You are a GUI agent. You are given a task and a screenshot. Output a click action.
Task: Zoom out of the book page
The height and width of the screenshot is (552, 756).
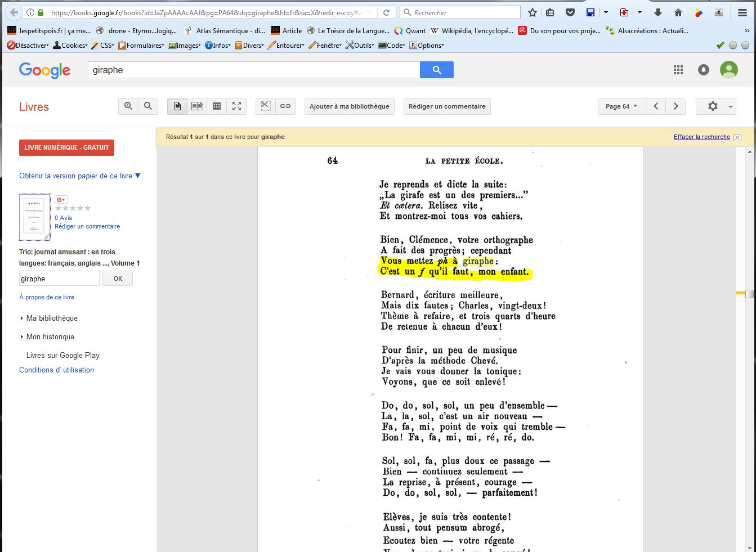pyautogui.click(x=148, y=106)
